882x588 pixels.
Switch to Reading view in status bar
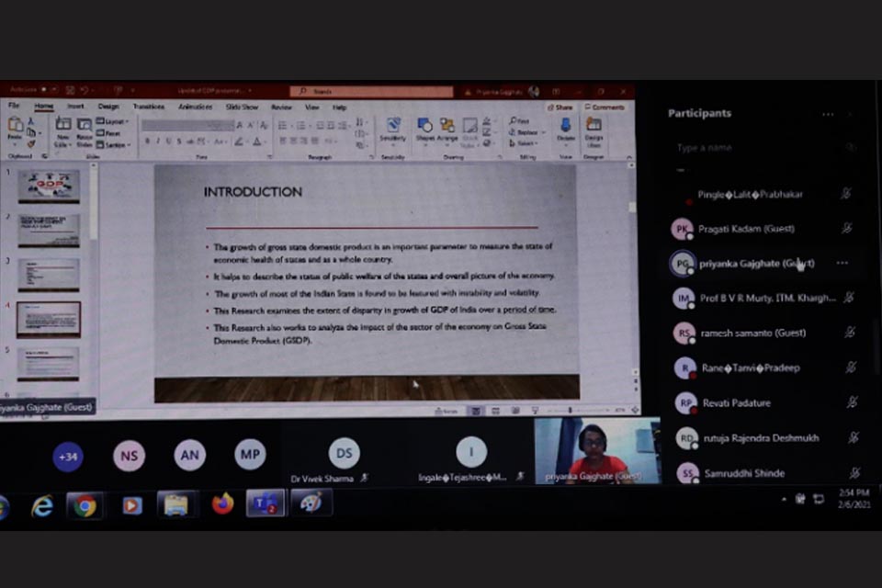(x=515, y=411)
